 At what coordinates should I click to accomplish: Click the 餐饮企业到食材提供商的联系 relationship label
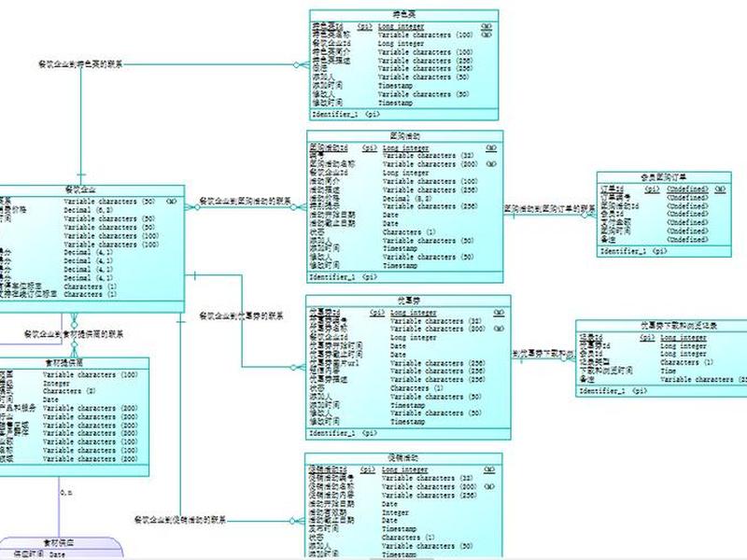(x=74, y=334)
